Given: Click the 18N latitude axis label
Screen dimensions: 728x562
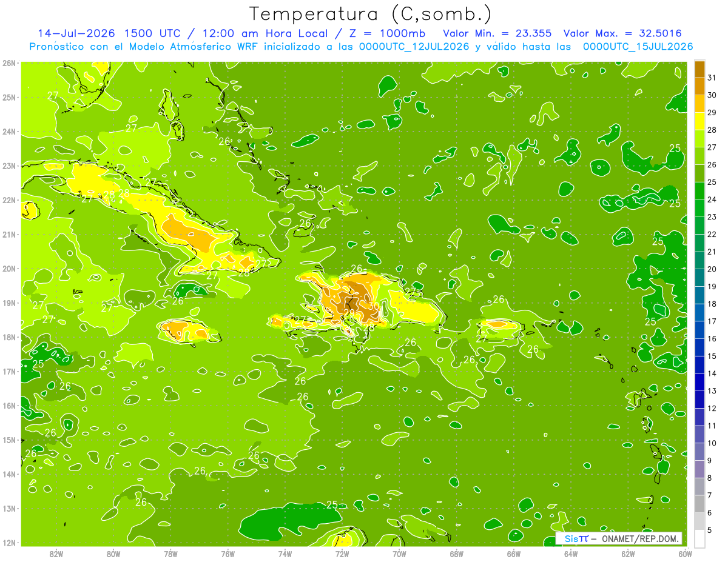Looking at the screenshot, I should pos(9,337).
